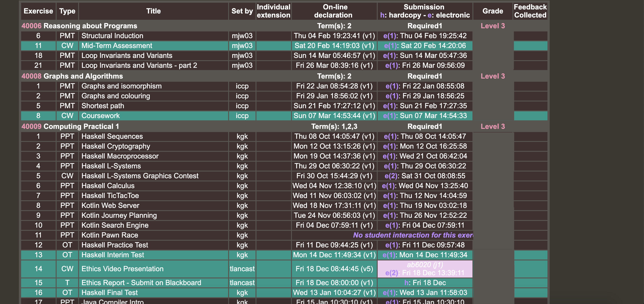644x304 pixels.
Task: Open e(1) submission for Loop Invariants and Variants
Action: [x=390, y=55]
